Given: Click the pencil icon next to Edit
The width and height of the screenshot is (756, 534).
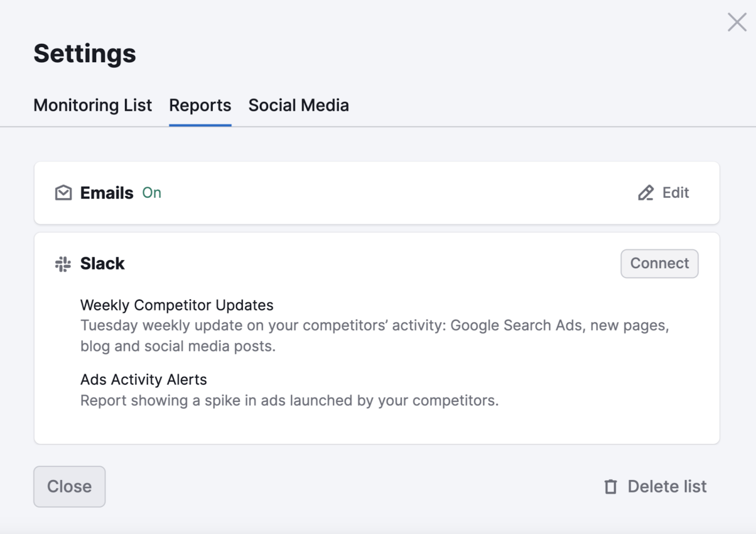Looking at the screenshot, I should pos(646,193).
